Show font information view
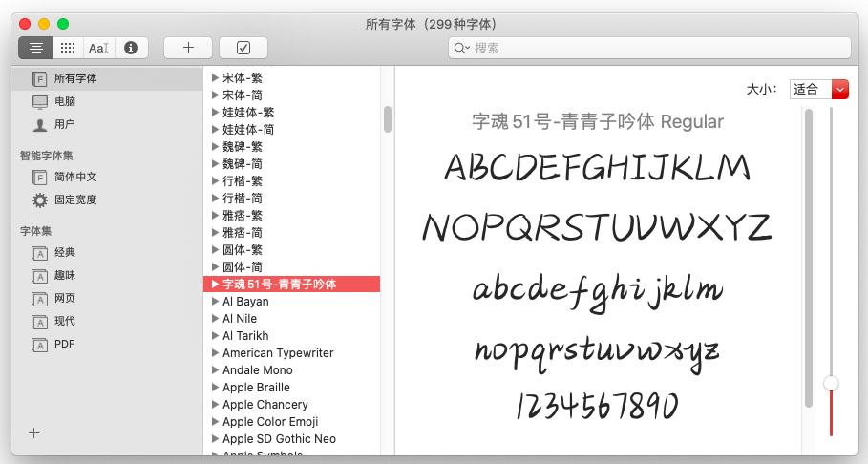 [x=131, y=48]
